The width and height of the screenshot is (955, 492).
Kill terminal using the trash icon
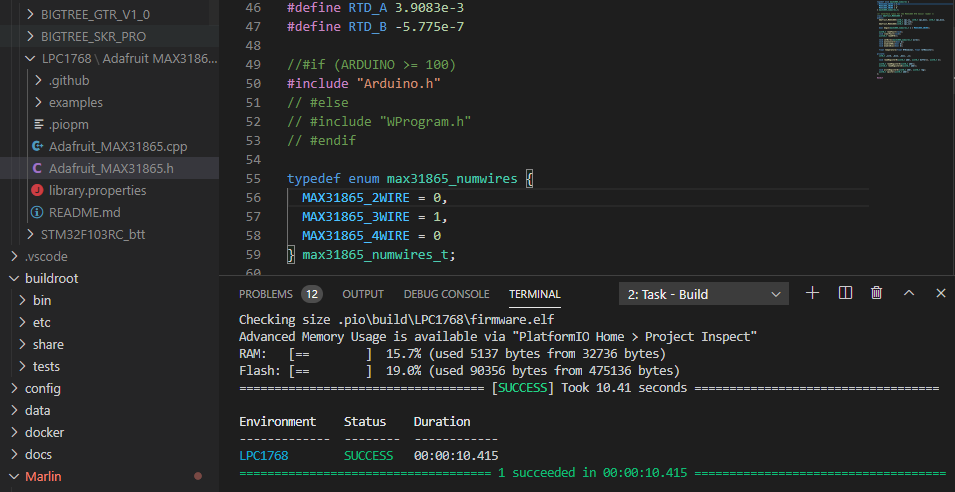(x=877, y=293)
